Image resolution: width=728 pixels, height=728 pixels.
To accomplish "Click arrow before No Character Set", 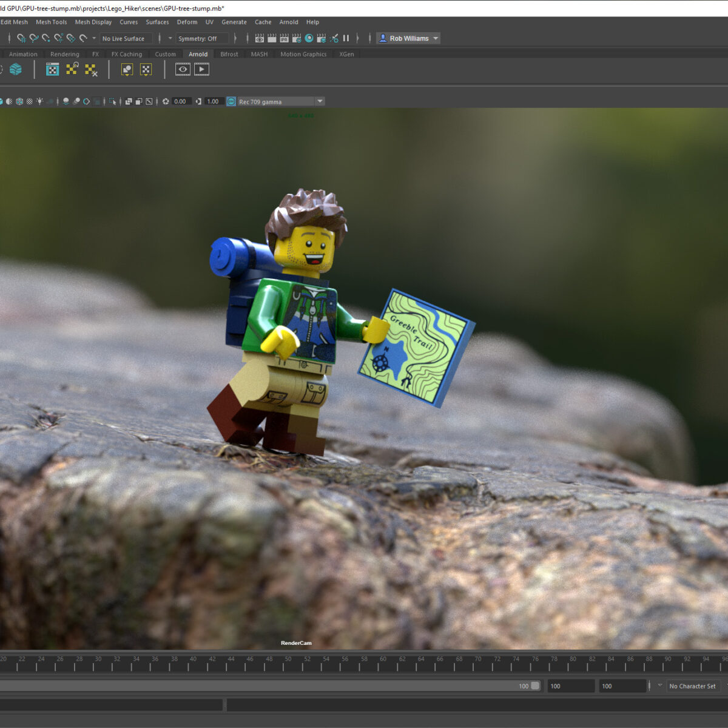I will tap(659, 686).
